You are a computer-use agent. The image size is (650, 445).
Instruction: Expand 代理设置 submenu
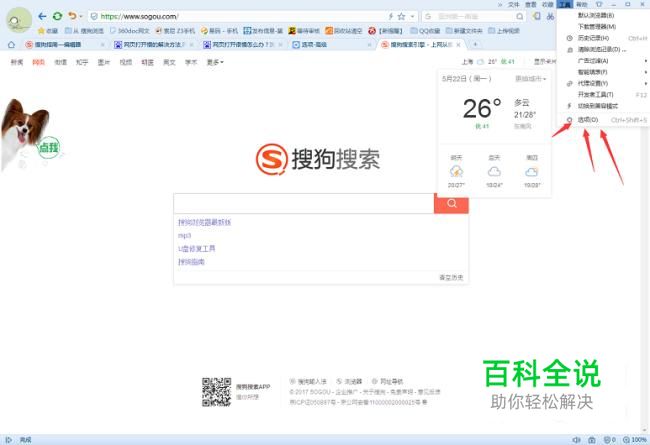(x=603, y=83)
